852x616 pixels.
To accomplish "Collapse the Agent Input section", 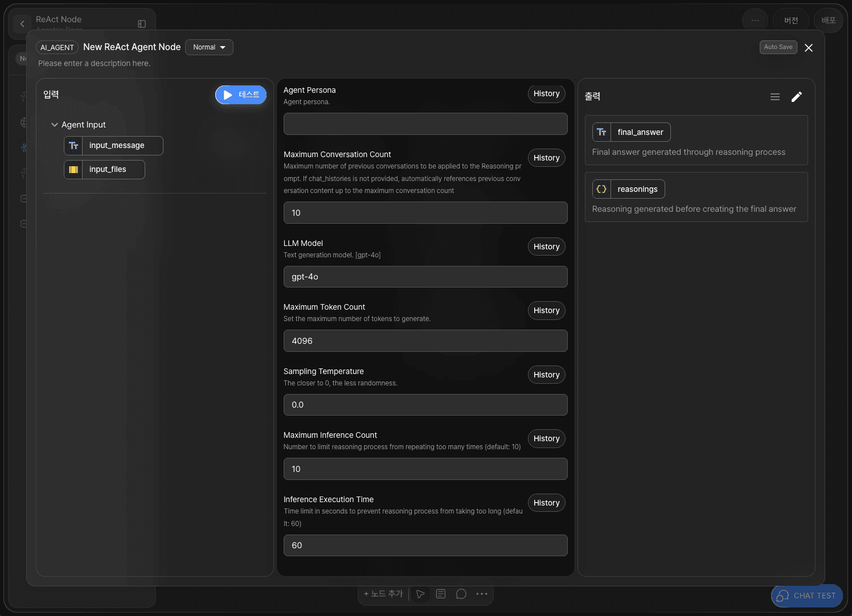I will [x=55, y=125].
